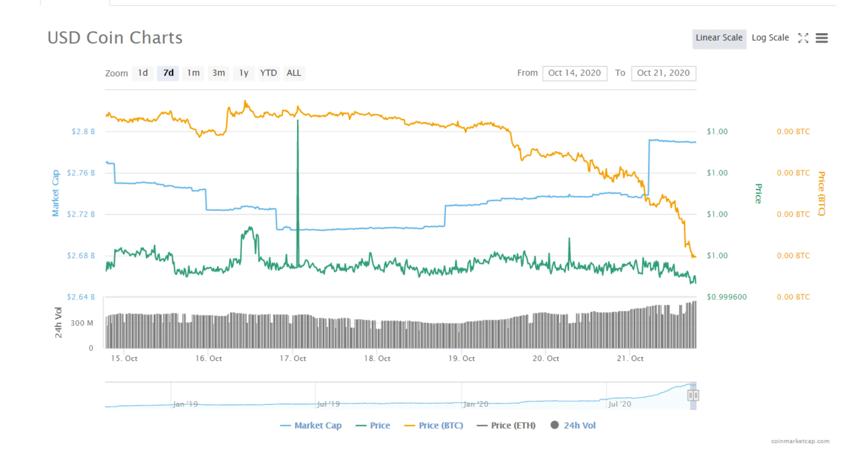The image size is (868, 458).
Task: Choose the 3m zoom option
Action: click(x=219, y=73)
